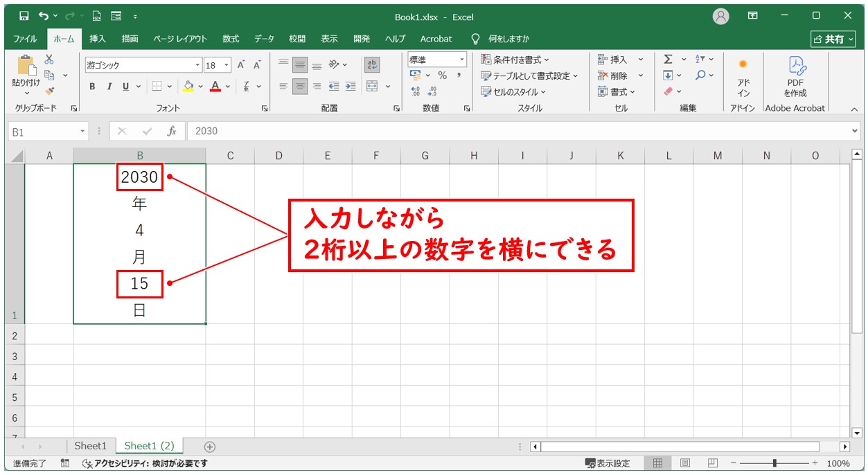The height and width of the screenshot is (475, 868).
Task: Click the Clear eraser icon
Action: (668, 91)
